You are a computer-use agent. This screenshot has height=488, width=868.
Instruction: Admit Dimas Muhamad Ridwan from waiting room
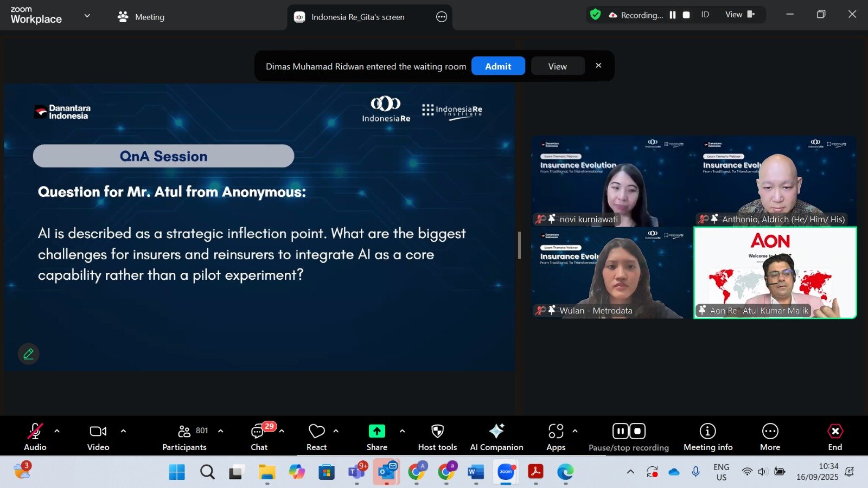coord(497,66)
